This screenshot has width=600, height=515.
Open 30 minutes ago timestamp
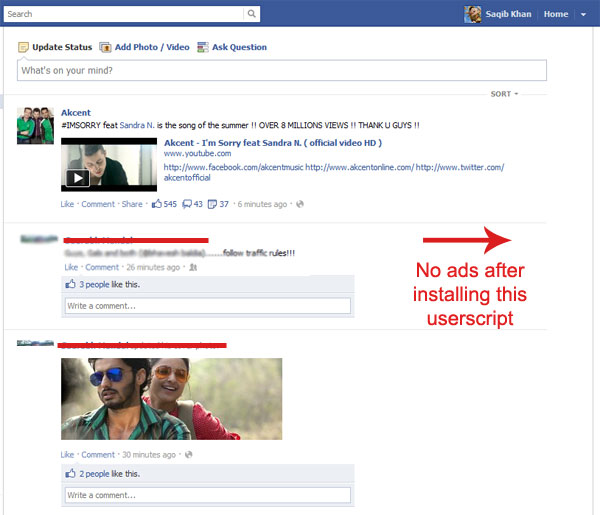(149, 455)
